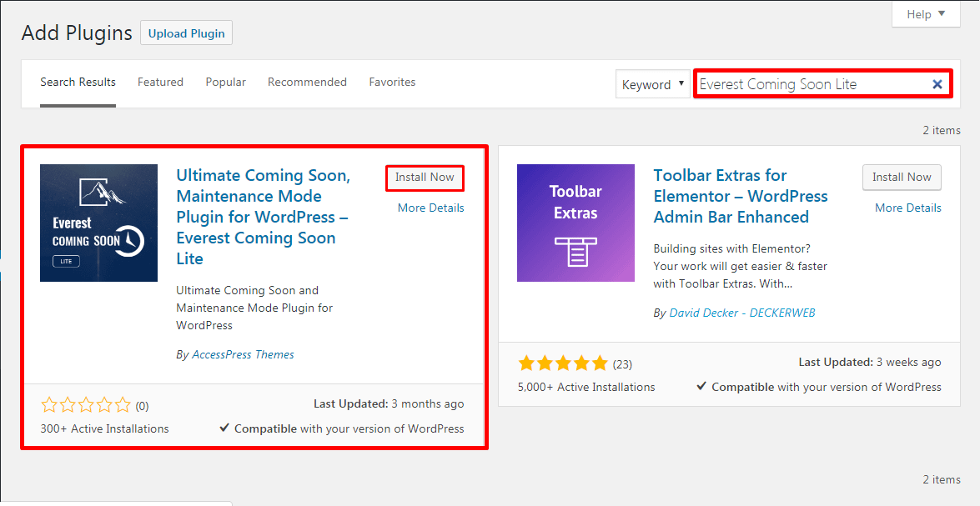Open More Details for Everest Coming Soon Lite

point(430,208)
